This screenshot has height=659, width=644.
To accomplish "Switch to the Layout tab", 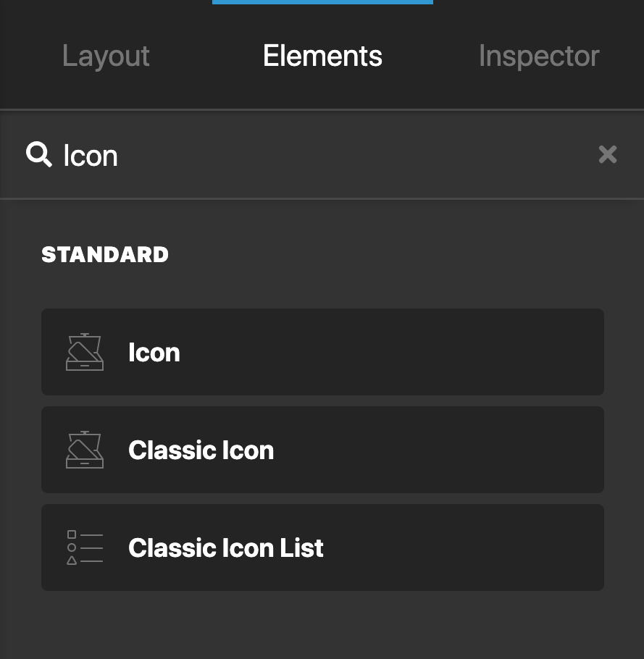I will coord(106,55).
